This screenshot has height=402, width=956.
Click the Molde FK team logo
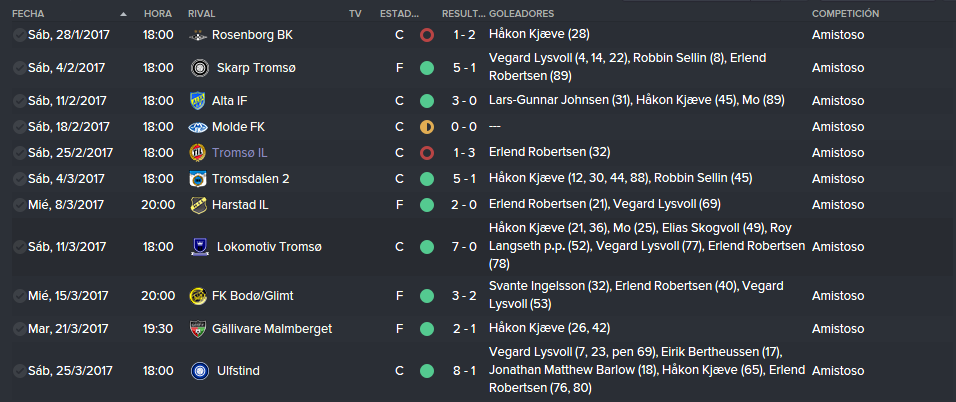click(198, 127)
